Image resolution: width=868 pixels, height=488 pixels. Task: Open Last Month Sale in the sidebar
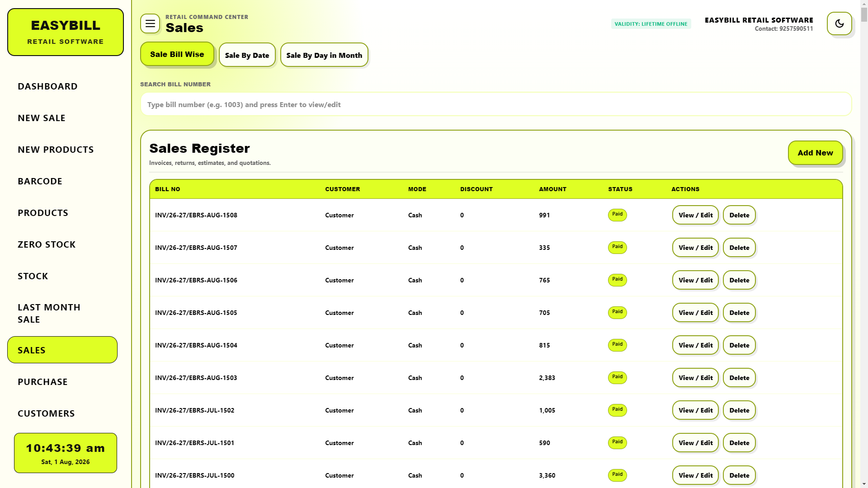click(x=62, y=313)
